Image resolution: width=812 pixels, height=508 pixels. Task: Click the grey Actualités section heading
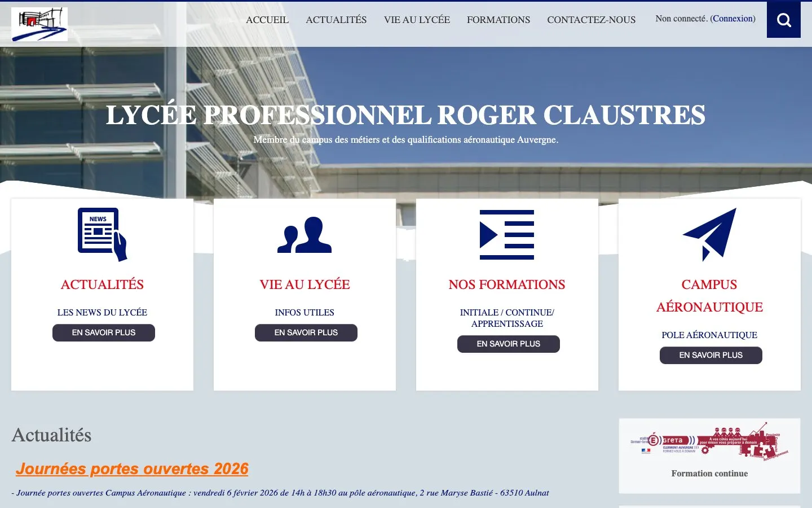tap(51, 435)
